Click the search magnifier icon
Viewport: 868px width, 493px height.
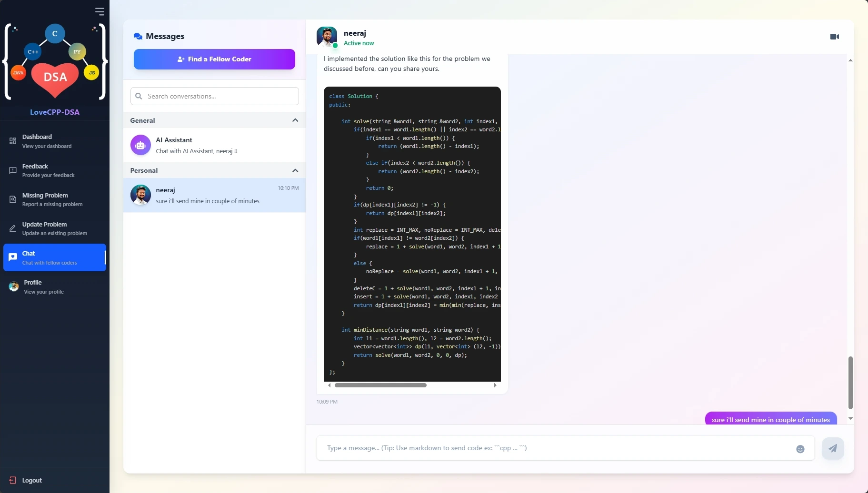[140, 96]
